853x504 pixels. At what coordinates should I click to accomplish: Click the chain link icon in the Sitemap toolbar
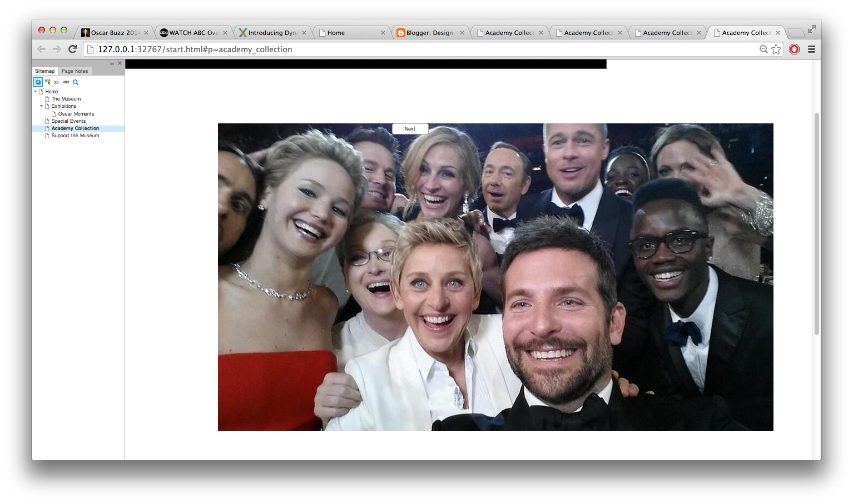pyautogui.click(x=66, y=82)
